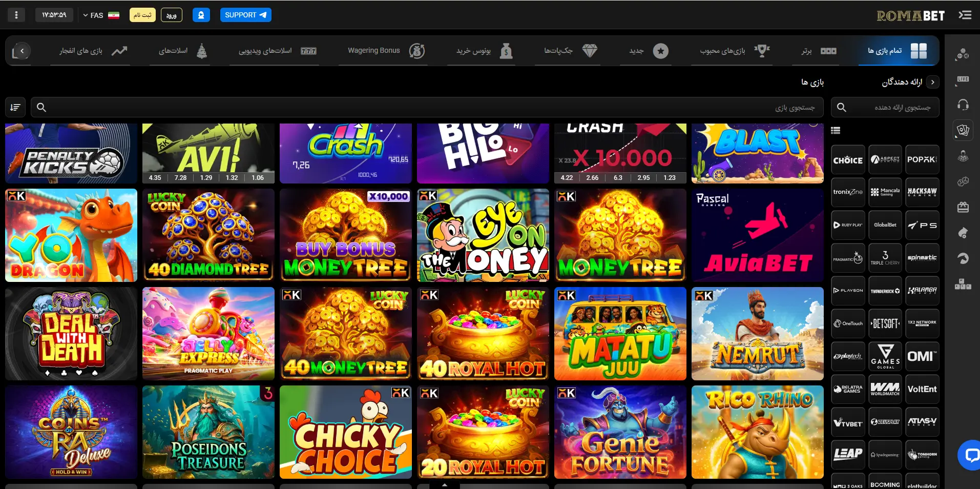
Task: Open Poseidons Treasure game
Action: coord(208,432)
